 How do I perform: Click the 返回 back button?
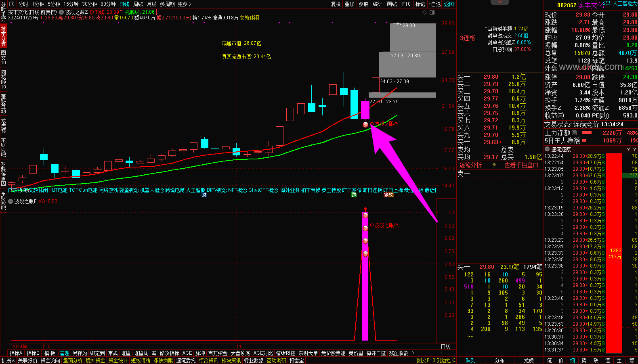449,4
